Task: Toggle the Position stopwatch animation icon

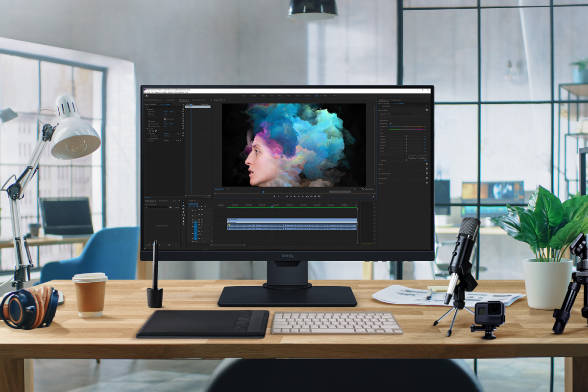Action: [149, 111]
